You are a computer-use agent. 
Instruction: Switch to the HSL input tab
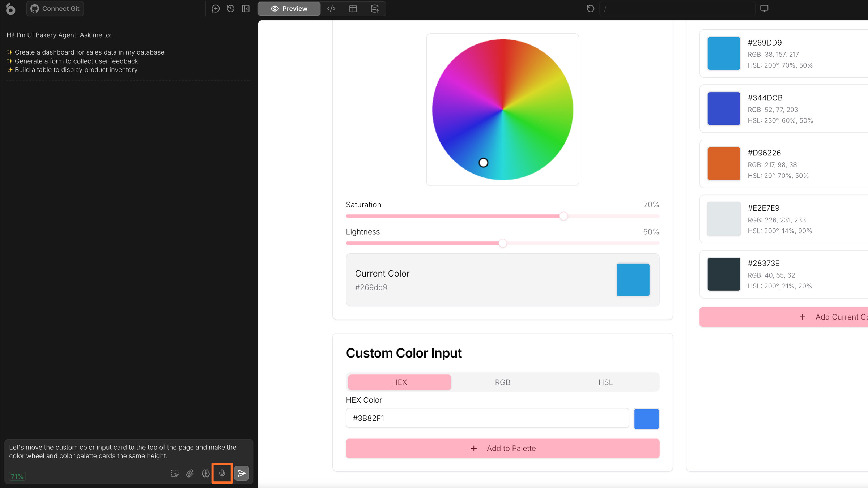point(605,382)
